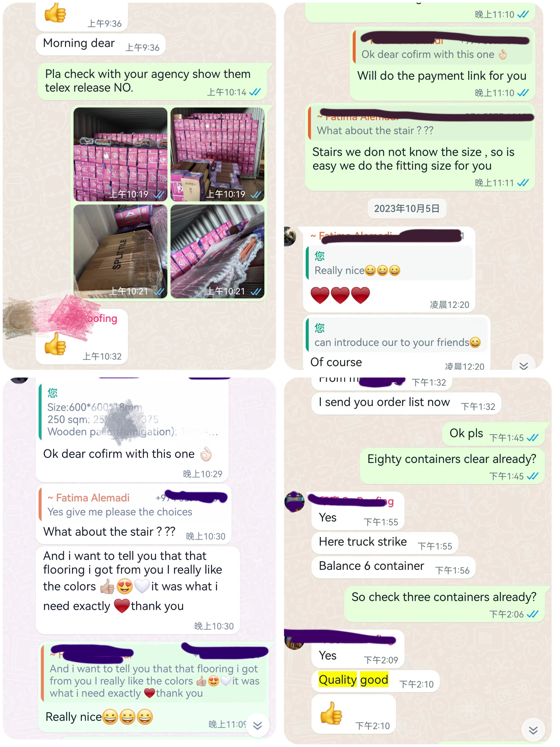Tap the jump-to-bottom arrow near 'Really nice' reply
The width and height of the screenshot is (560, 747).
[258, 725]
